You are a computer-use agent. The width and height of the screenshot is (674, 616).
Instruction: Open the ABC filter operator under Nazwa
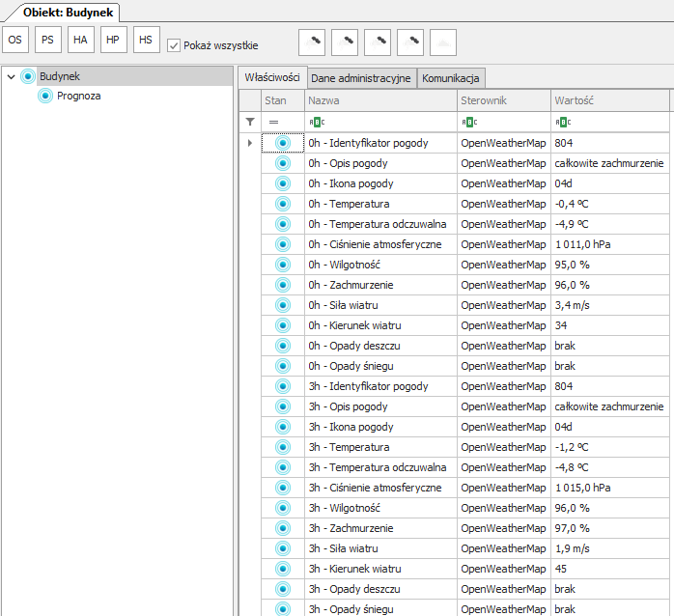pos(317,123)
